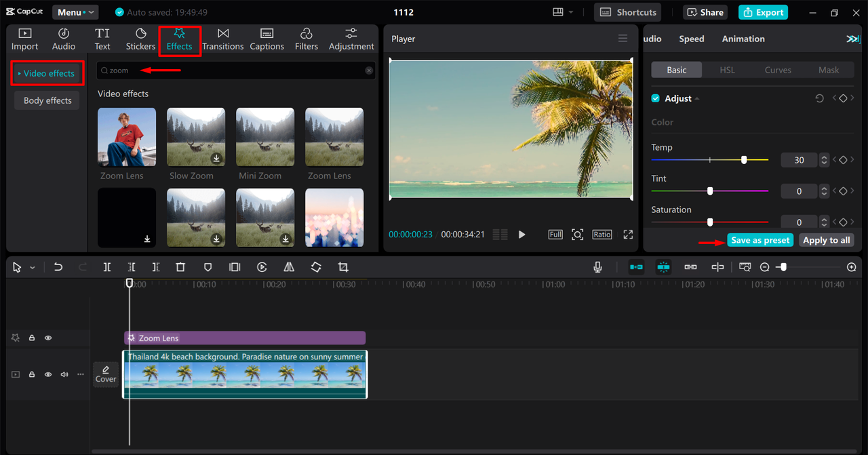Viewport: 868px width, 455px height.
Task: Select the Basic adjustment tab
Action: (677, 70)
